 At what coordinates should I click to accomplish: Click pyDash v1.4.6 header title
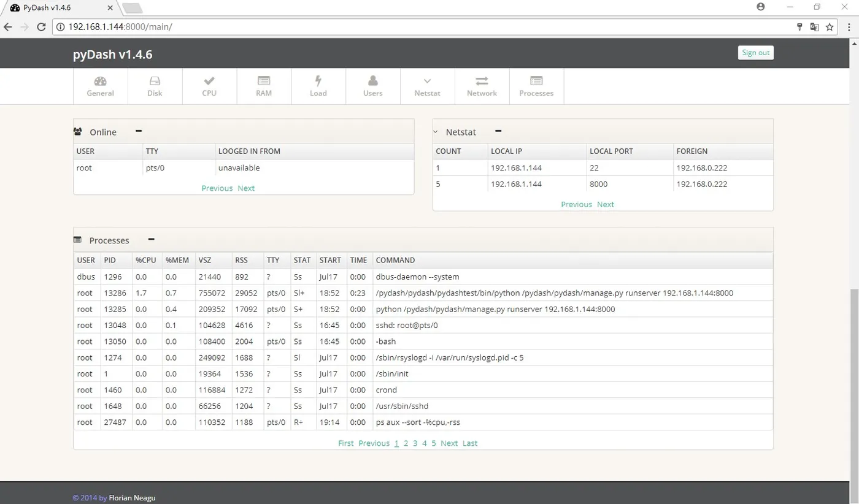[x=113, y=55]
